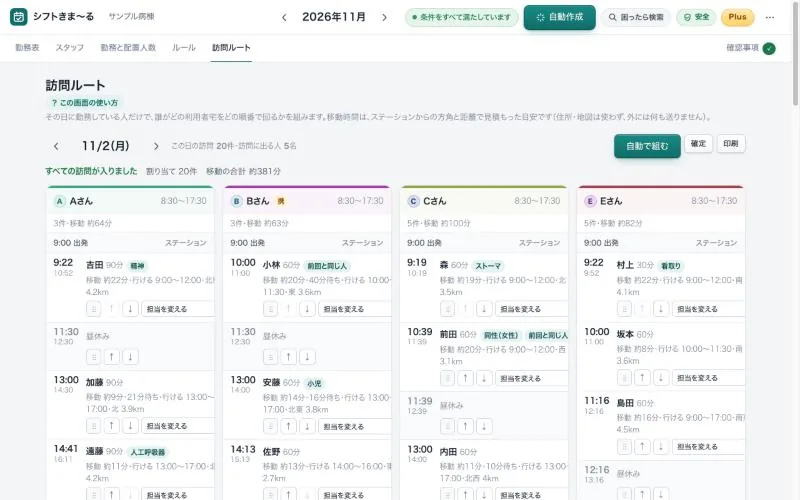The image size is (800, 500).
Task: Go to next month with right chevron
Action: tap(384, 17)
